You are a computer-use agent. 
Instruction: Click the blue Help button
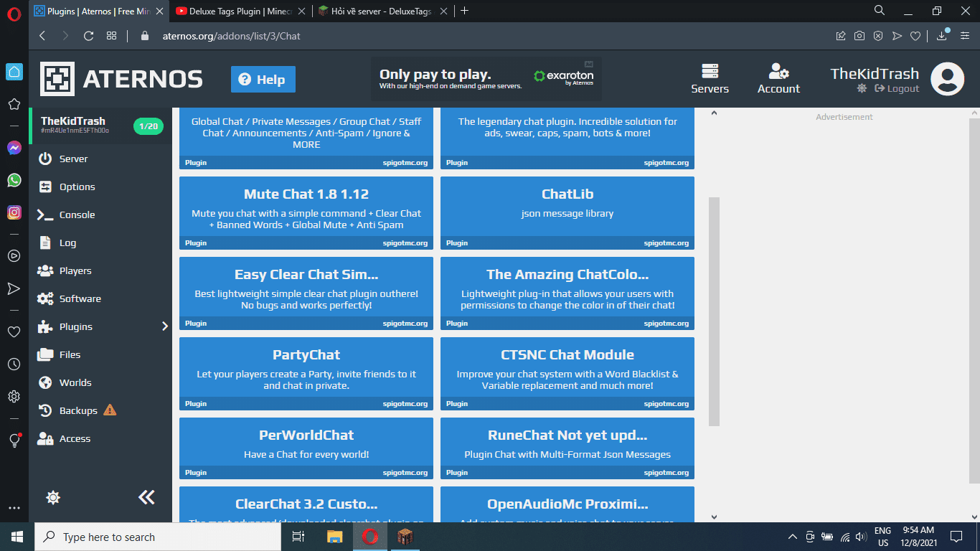[263, 80]
